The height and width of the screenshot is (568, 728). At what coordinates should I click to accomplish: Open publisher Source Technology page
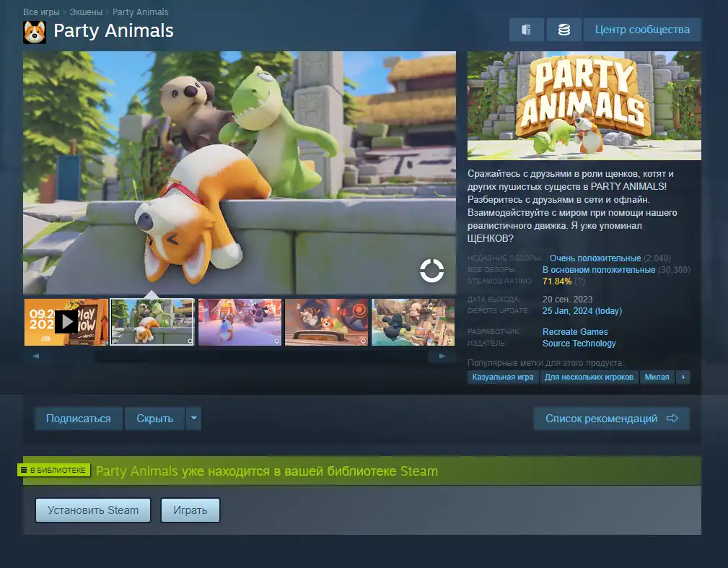(579, 344)
